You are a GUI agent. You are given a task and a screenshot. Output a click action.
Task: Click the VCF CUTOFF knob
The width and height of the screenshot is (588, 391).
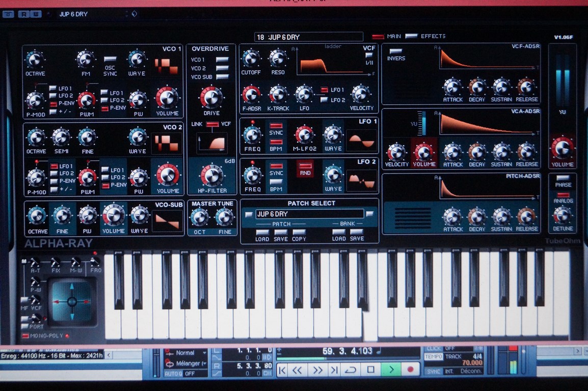tap(251, 58)
